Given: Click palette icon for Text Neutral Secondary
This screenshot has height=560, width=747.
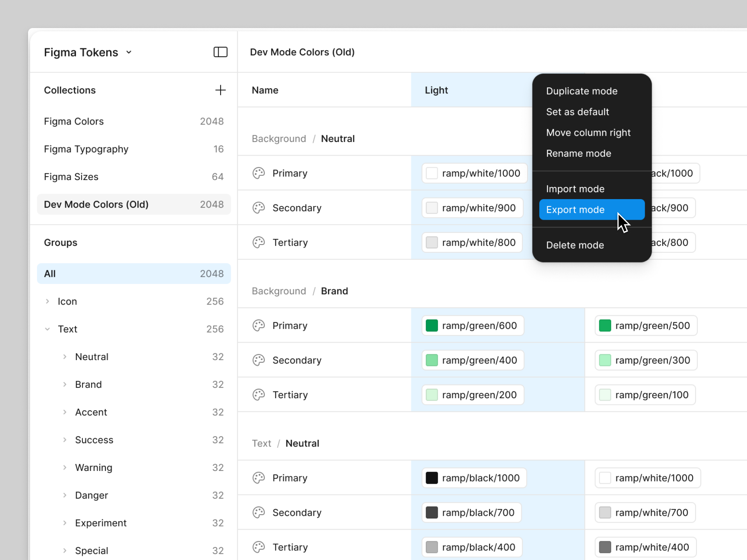Looking at the screenshot, I should [x=258, y=513].
